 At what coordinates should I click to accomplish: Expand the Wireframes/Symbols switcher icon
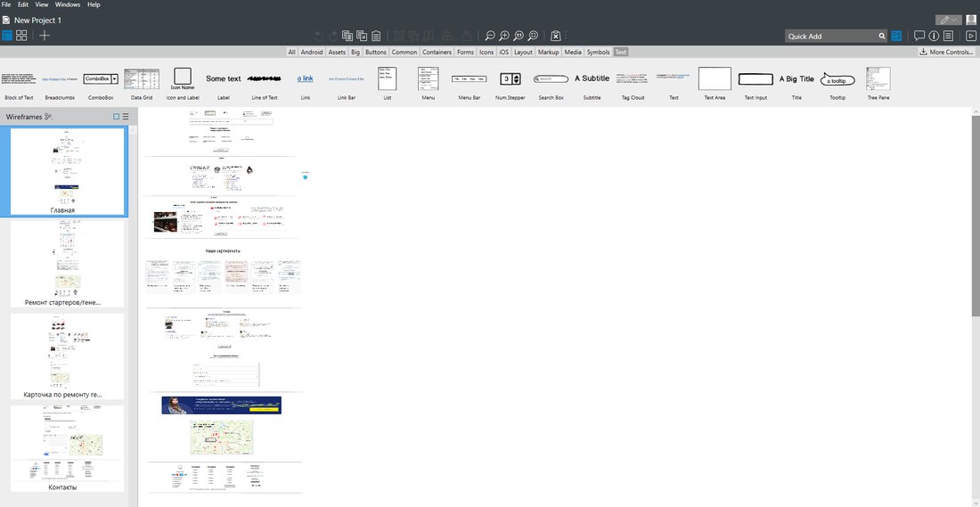coord(48,117)
